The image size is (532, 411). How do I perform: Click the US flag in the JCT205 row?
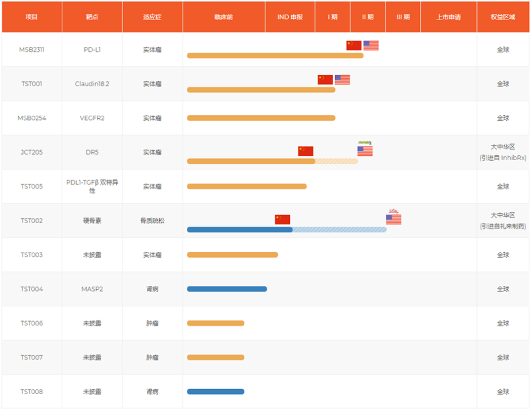click(x=365, y=151)
